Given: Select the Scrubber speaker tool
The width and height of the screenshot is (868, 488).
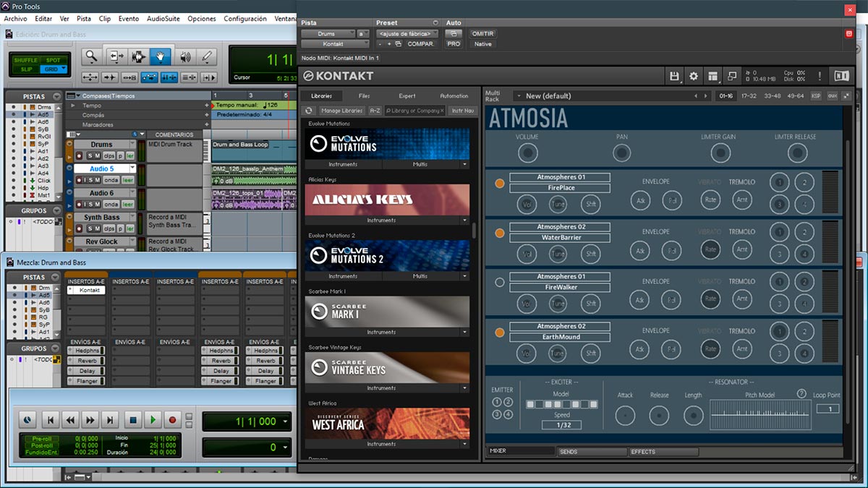Looking at the screenshot, I should pos(184,56).
